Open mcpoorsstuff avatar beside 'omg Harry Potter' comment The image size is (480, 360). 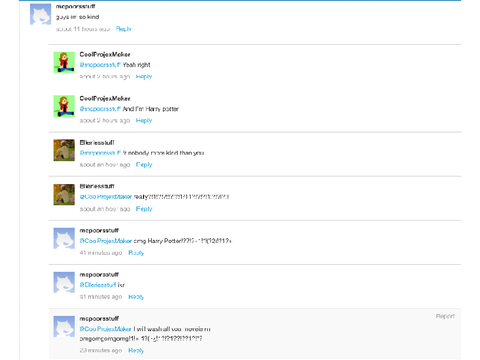[64, 238]
